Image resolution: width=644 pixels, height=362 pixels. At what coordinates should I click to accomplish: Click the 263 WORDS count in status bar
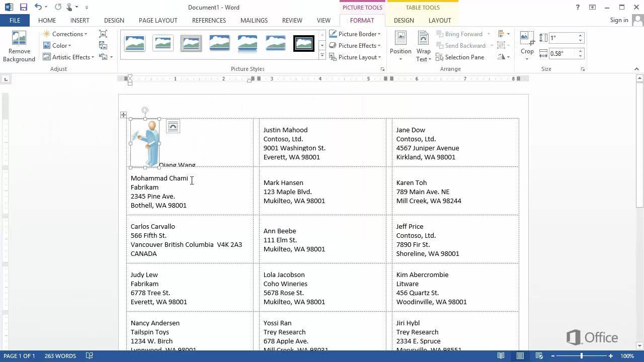[x=60, y=356]
